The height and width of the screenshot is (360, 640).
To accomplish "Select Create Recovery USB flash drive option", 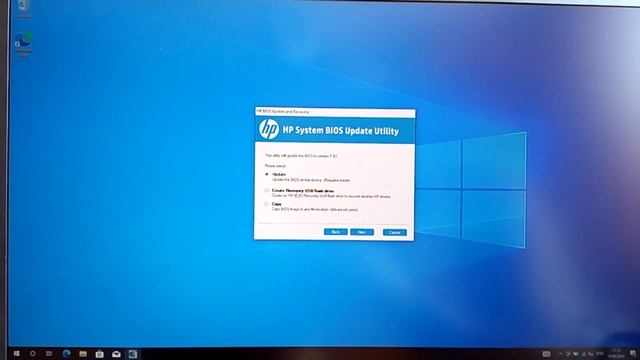I will (267, 191).
